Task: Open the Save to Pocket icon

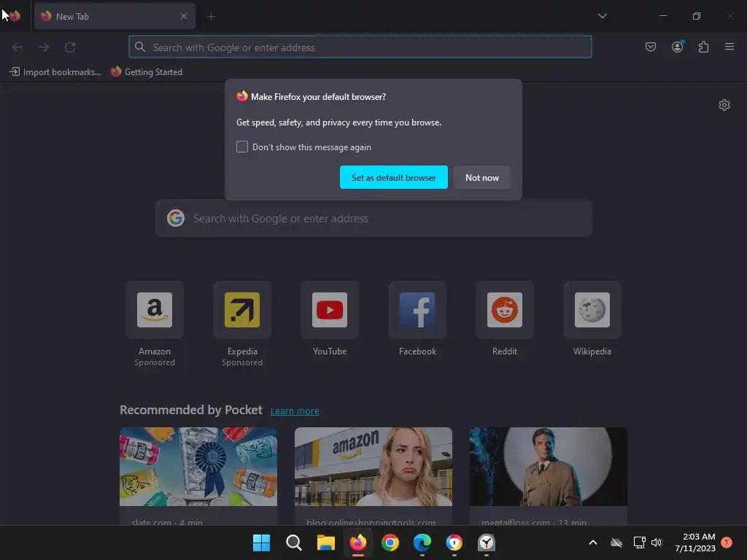Action: click(x=651, y=47)
